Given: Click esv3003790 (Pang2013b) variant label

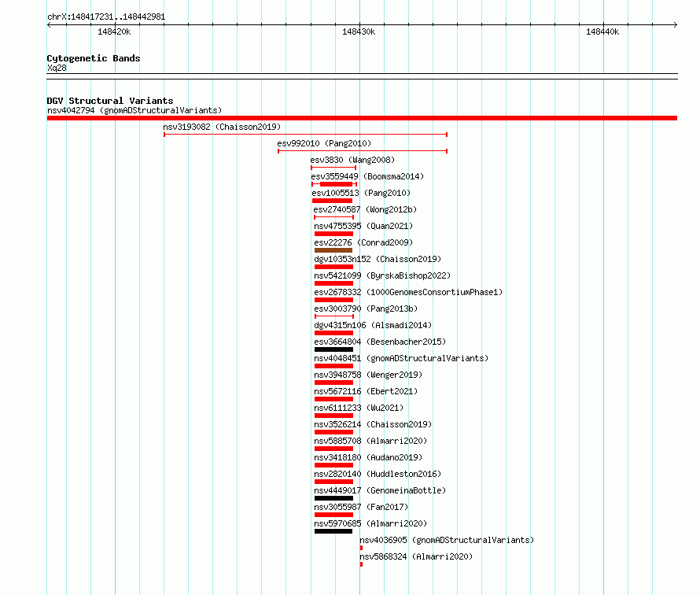Looking at the screenshot, I should coord(366,309).
